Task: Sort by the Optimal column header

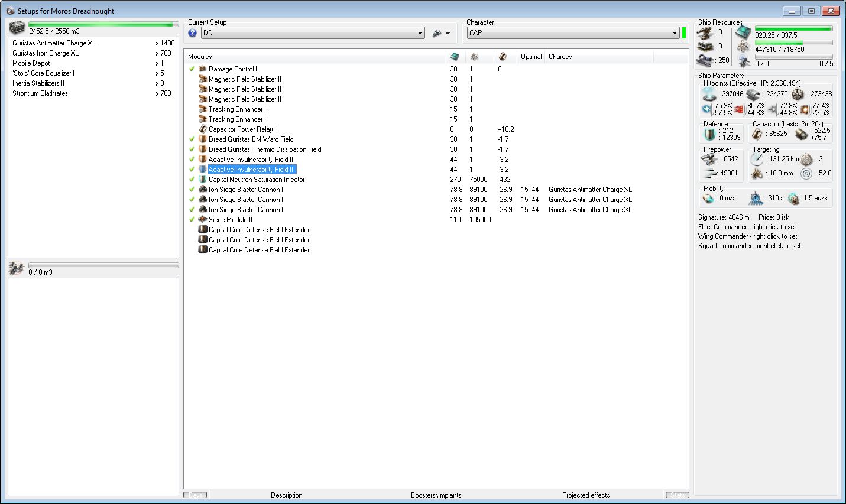Action: coord(531,57)
